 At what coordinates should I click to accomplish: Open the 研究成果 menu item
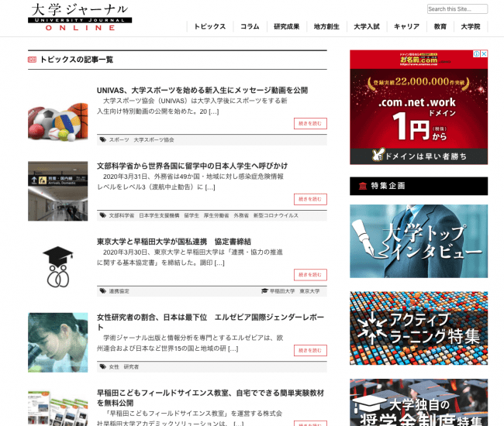tap(286, 26)
